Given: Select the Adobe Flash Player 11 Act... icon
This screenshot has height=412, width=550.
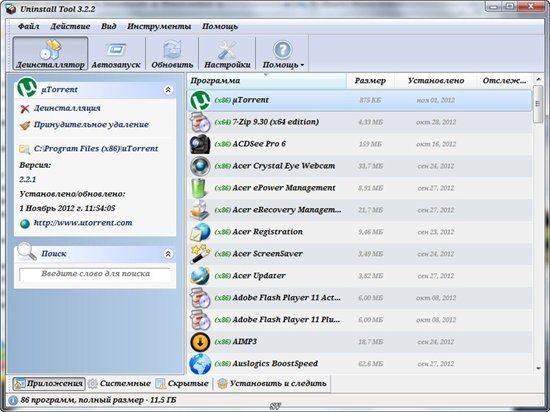Looking at the screenshot, I should pos(200,298).
